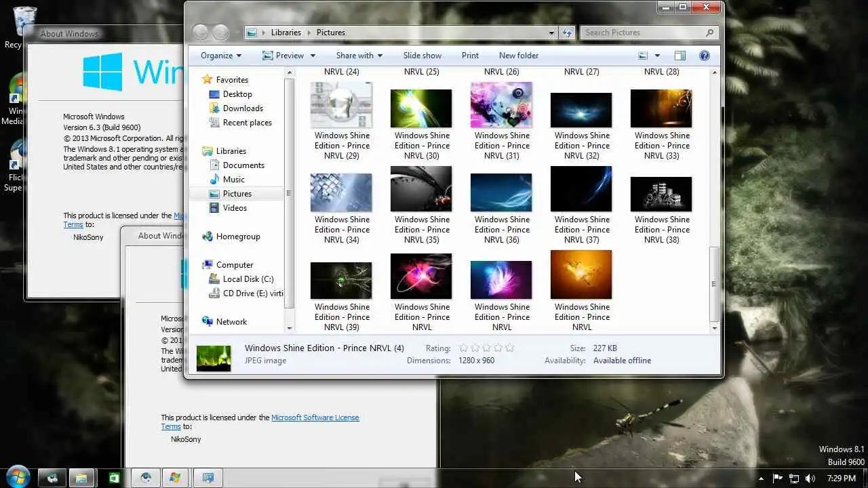Viewport: 868px width, 488px height.
Task: Refresh the Pictures folder view
Action: [x=568, y=33]
